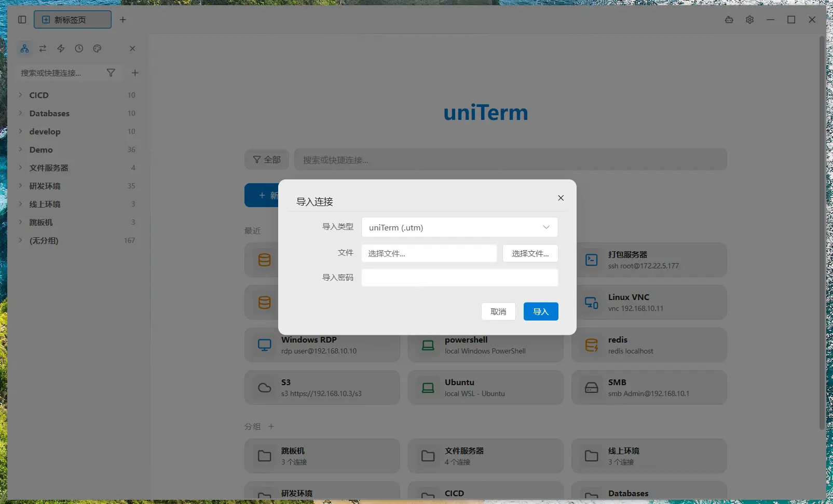The height and width of the screenshot is (504, 833).
Task: Add a new connection with the sidebar plus
Action: pos(135,73)
